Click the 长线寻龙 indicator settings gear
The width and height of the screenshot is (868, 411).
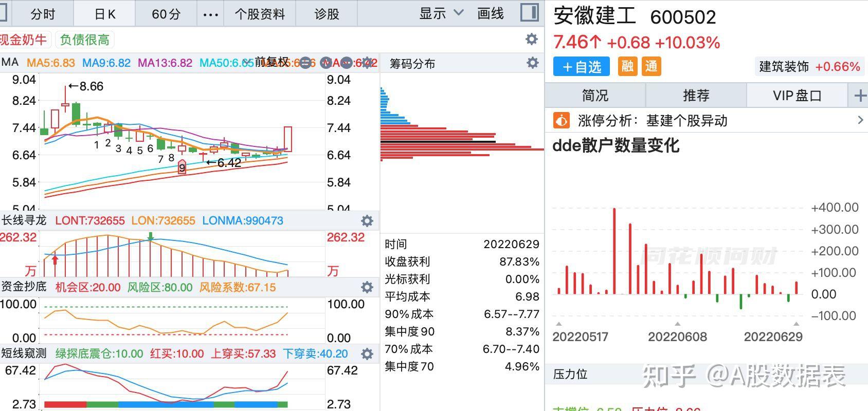(367, 221)
